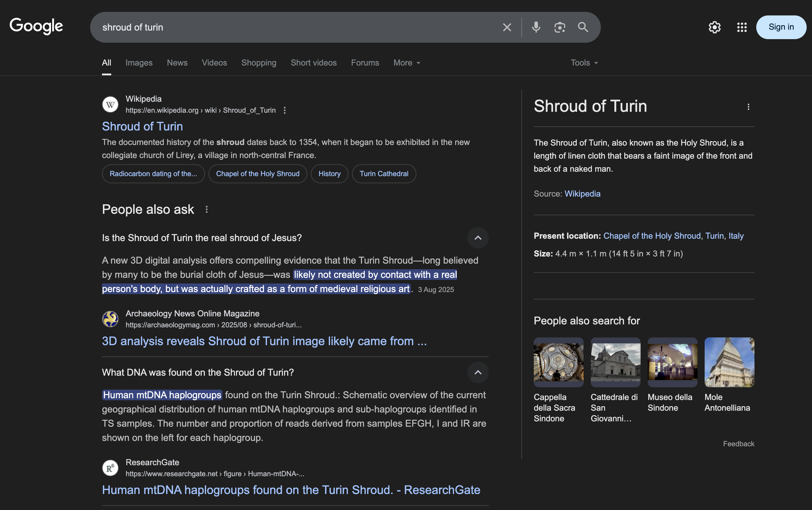This screenshot has height=510, width=812.
Task: Switch to the Images tab
Action: [139, 63]
